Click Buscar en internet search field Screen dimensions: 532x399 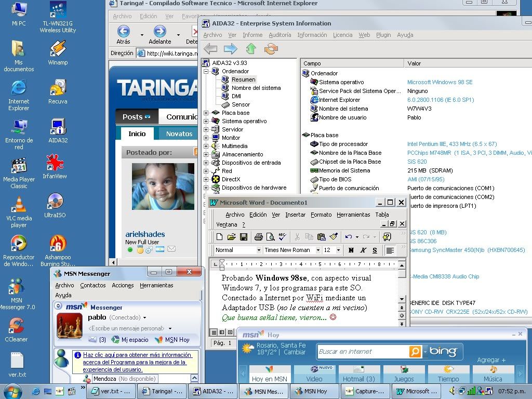363,352
